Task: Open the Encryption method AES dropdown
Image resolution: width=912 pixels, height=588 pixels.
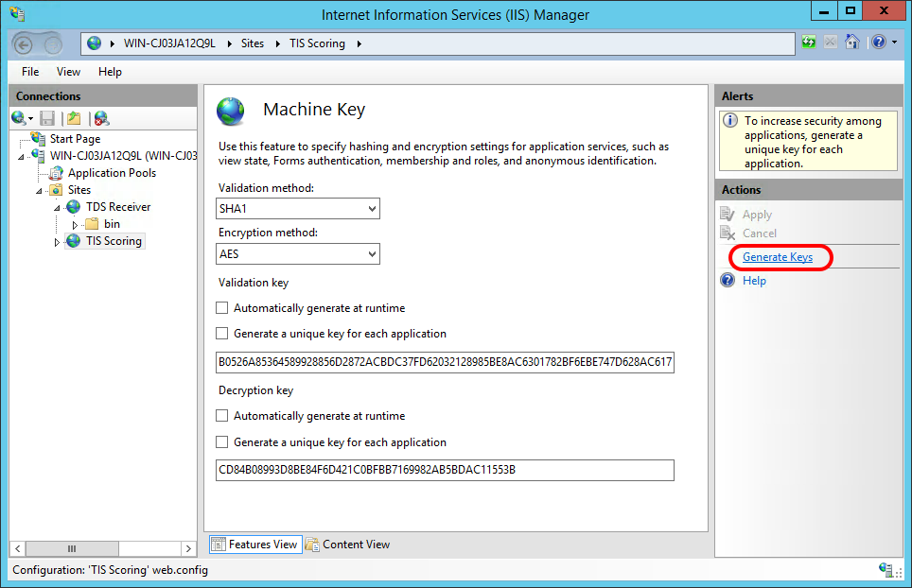Action: 298,254
